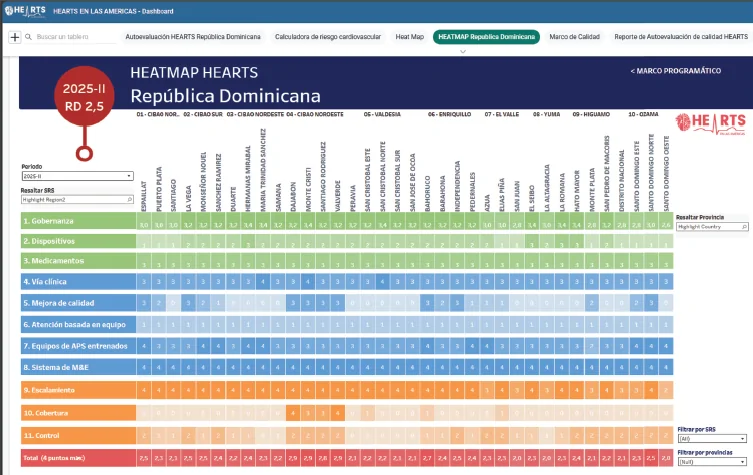Click region header '01 - CIBAO NOR..'
The height and width of the screenshot is (475, 753).
(158, 114)
